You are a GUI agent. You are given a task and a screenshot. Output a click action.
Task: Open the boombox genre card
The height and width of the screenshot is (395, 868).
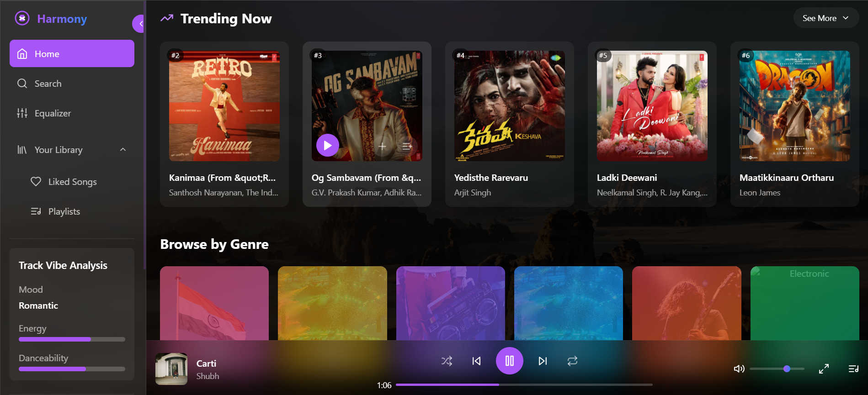click(451, 303)
